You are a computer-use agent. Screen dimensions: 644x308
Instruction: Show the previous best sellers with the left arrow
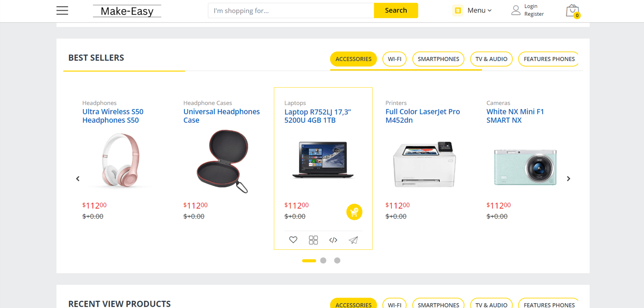78,179
